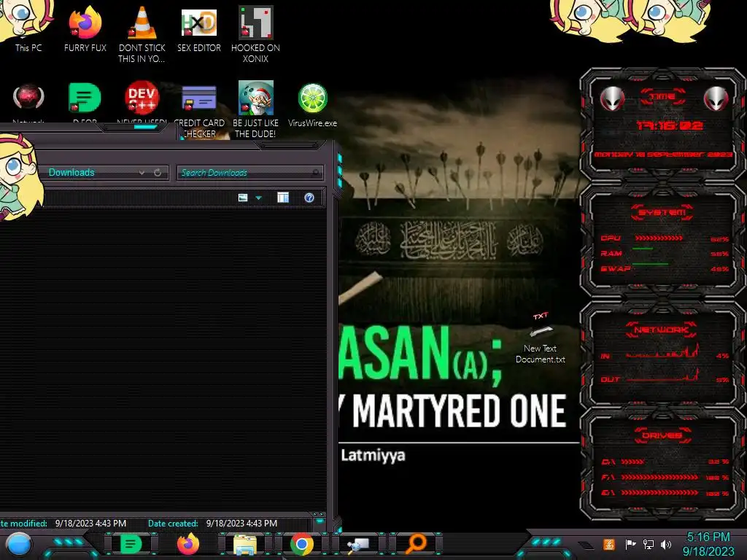
Task: Open the Dev C++ desktop shortcut
Action: tap(142, 99)
